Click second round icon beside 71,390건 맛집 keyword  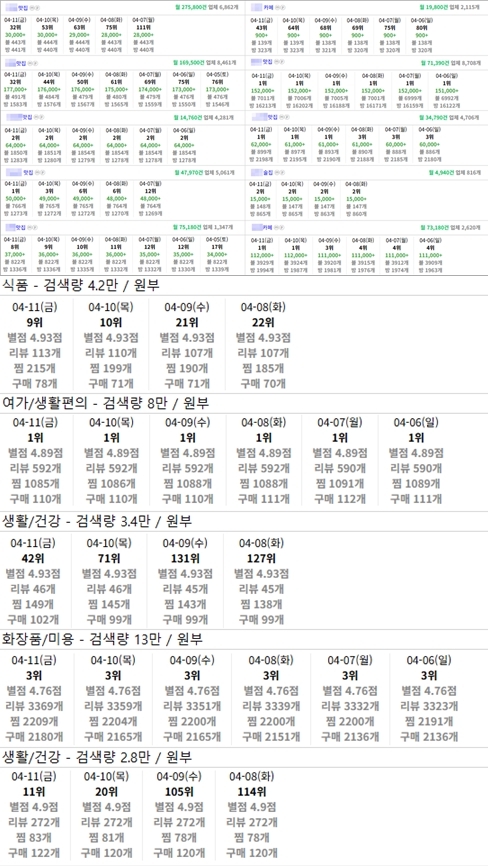[282, 62]
